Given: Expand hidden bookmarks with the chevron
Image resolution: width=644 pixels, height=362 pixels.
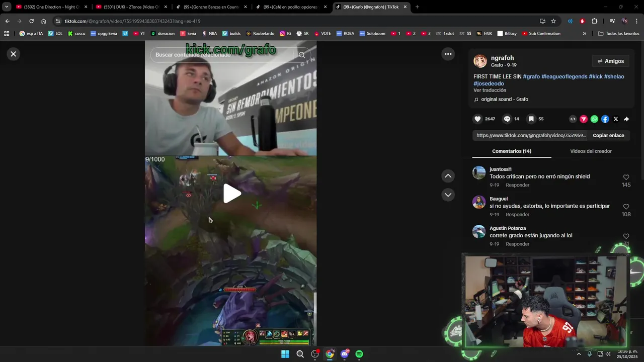Looking at the screenshot, I should click(584, 34).
